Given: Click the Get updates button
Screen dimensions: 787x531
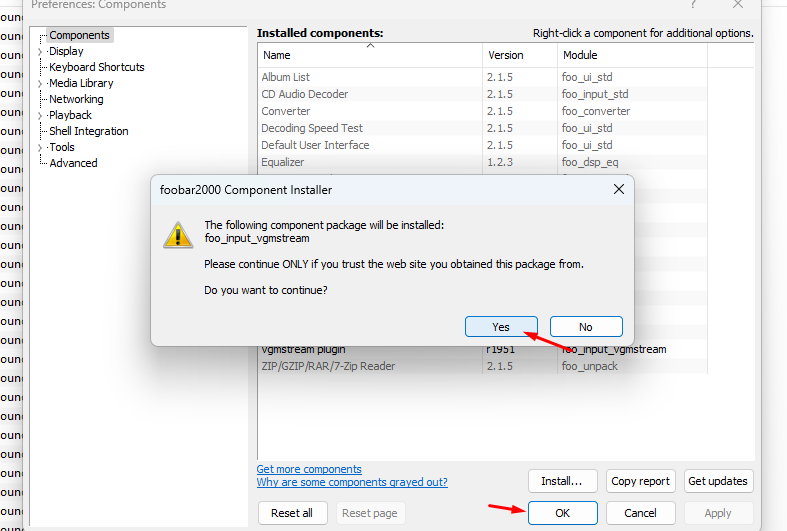Looking at the screenshot, I should pyautogui.click(x=718, y=481).
